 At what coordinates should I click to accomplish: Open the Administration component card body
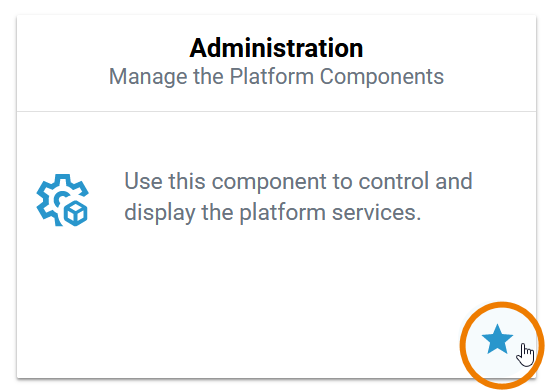pos(276,244)
